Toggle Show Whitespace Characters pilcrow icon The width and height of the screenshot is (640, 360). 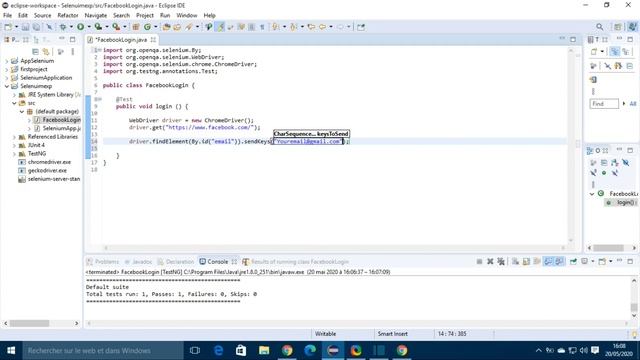coord(262,27)
